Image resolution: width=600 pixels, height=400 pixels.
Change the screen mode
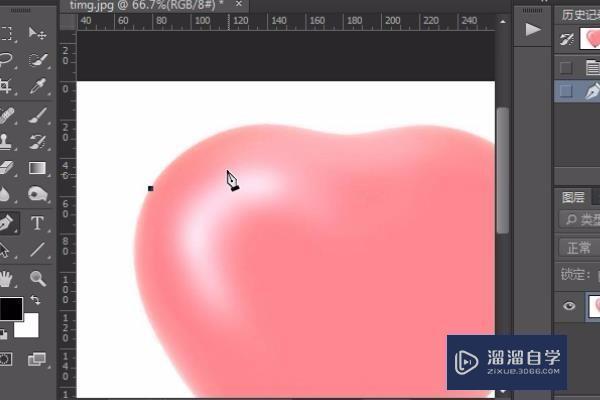[x=37, y=359]
